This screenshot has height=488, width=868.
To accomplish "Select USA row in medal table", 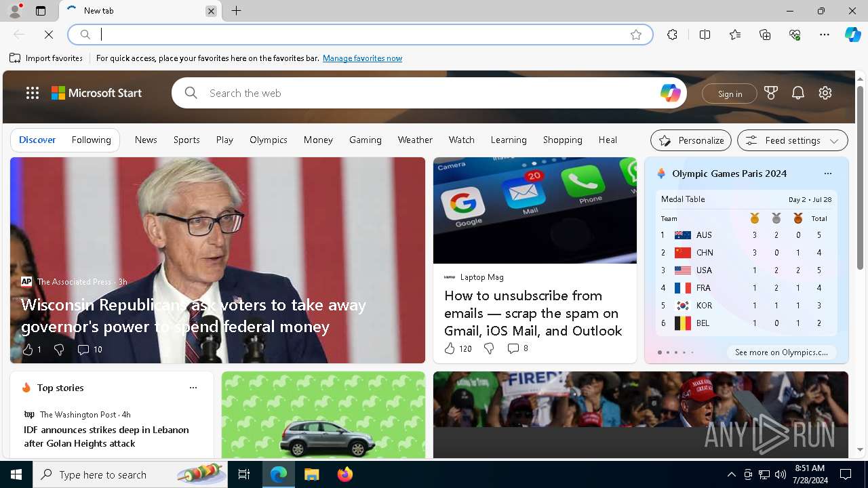I will pyautogui.click(x=745, y=270).
